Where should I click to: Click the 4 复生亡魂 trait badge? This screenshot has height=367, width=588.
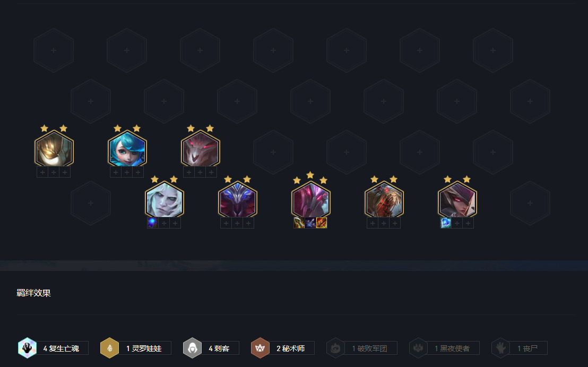click(x=53, y=348)
